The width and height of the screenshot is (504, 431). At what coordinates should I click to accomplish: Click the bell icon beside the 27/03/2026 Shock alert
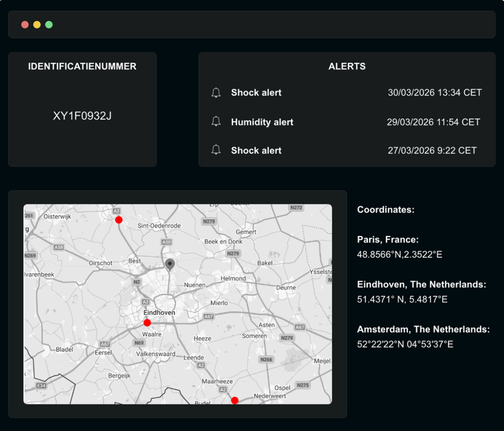pyautogui.click(x=216, y=151)
